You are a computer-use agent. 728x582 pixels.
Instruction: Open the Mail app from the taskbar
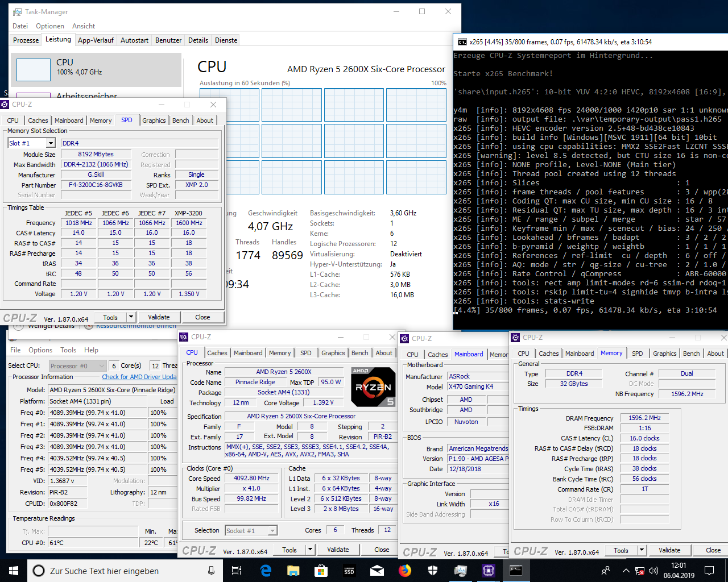click(x=377, y=571)
